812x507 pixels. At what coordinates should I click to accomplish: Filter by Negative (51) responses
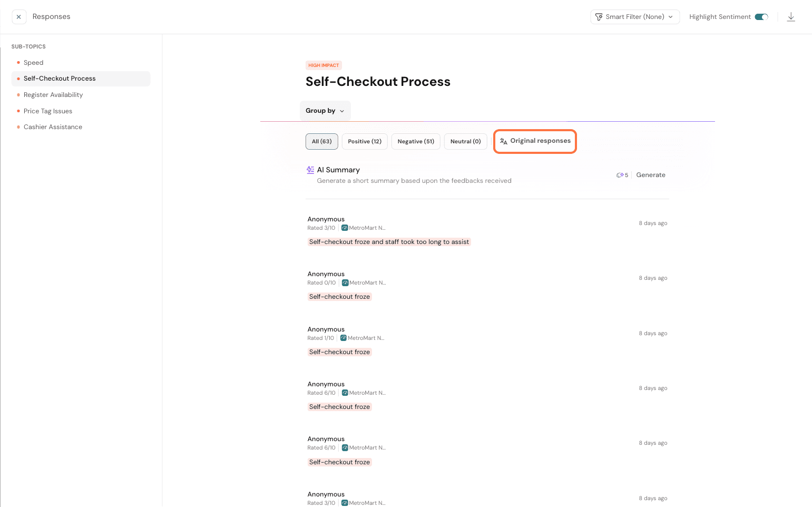click(x=416, y=141)
